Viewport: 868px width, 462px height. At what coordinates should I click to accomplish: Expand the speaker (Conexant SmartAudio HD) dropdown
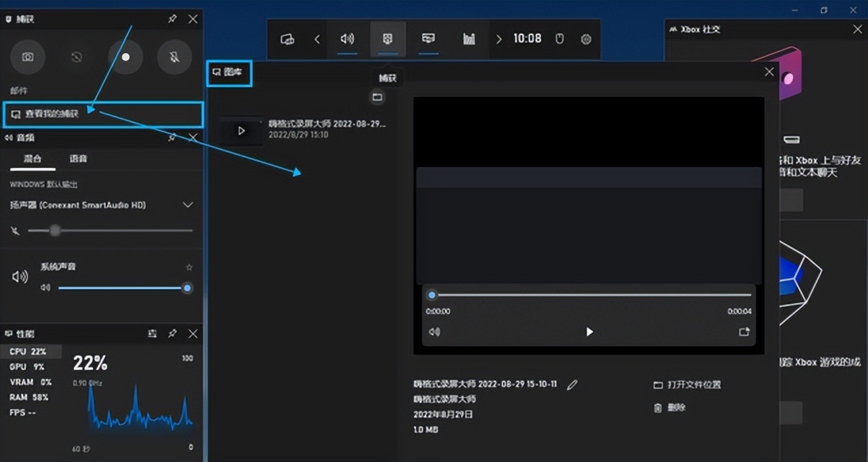pyautogui.click(x=188, y=205)
